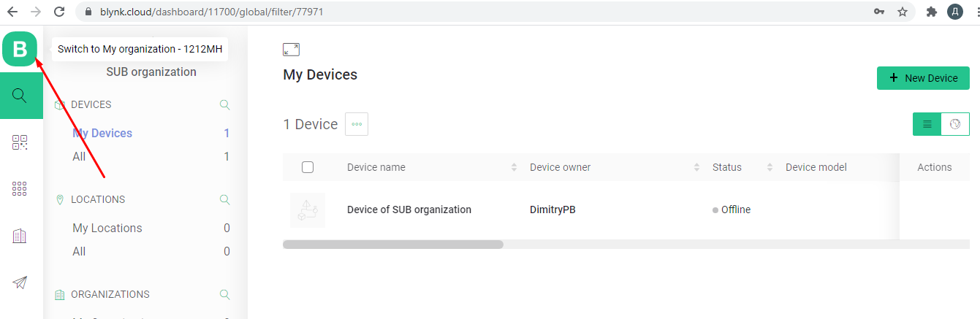Select My Devices in the sidebar
Image resolution: width=980 pixels, height=319 pixels.
[102, 133]
